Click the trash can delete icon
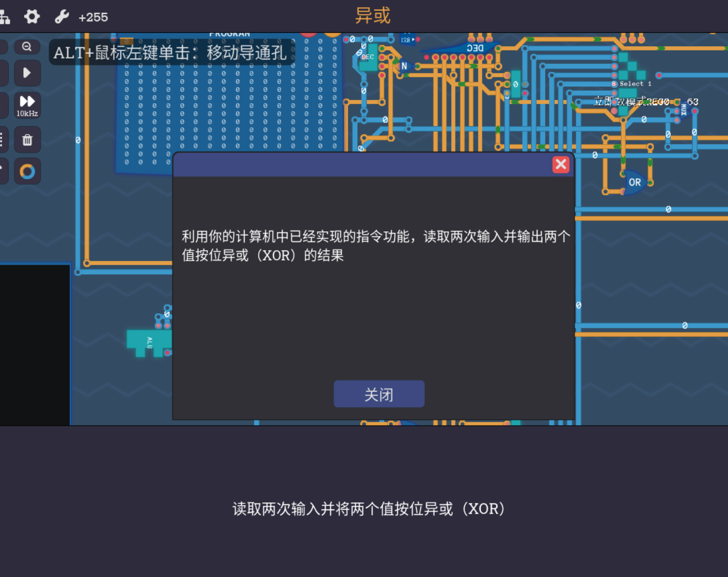This screenshot has height=577, width=728. pyautogui.click(x=27, y=140)
